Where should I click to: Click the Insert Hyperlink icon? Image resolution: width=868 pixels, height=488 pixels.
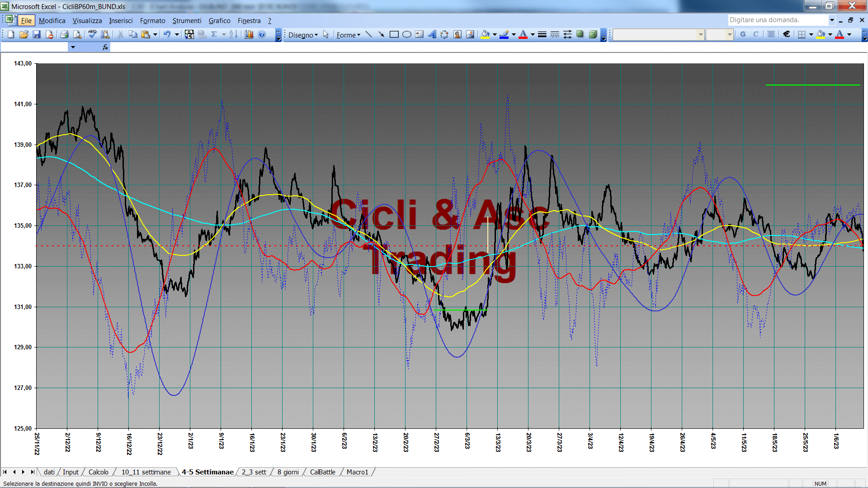(x=202, y=34)
